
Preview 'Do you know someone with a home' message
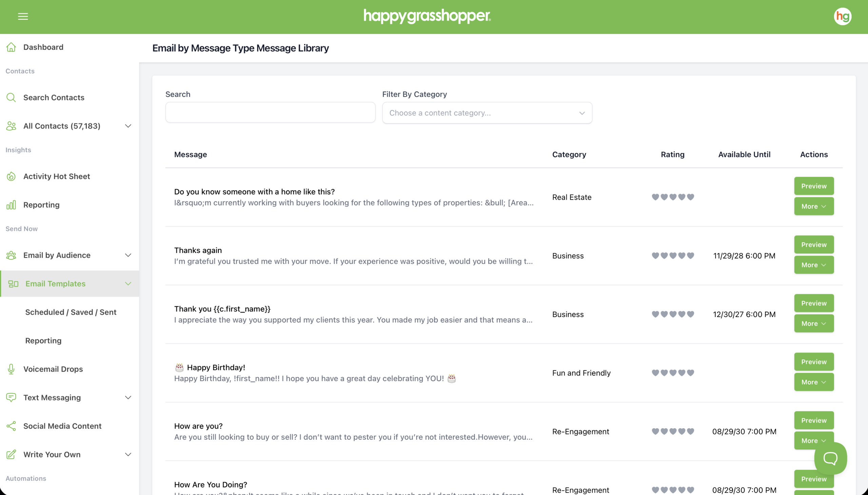click(x=814, y=186)
